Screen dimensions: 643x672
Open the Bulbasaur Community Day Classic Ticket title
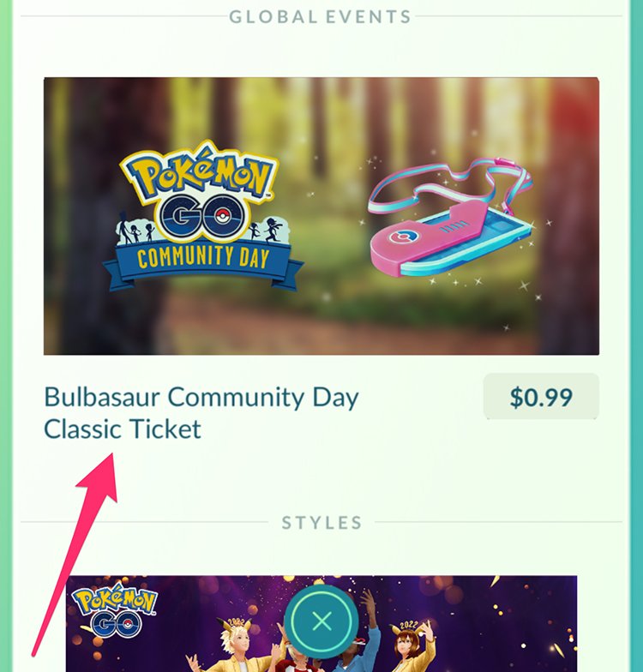point(201,413)
